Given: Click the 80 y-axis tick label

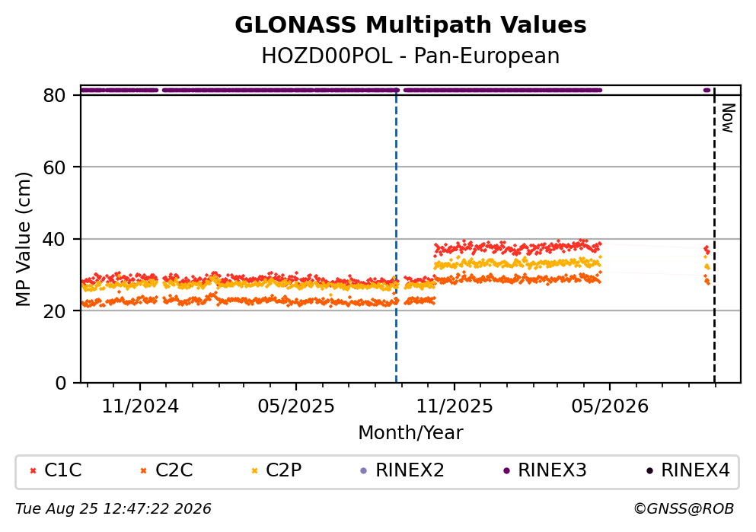Looking at the screenshot, I should point(54,96).
